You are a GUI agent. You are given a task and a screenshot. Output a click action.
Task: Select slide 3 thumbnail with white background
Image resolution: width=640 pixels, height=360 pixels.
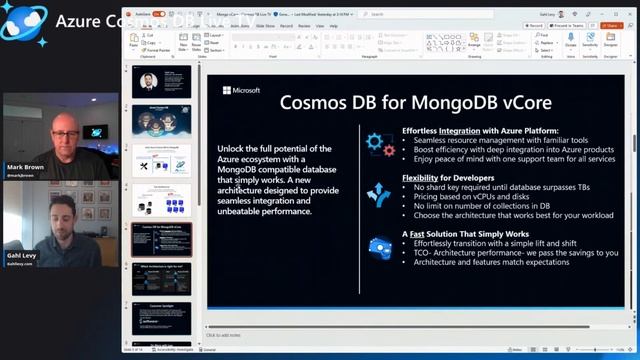[161, 160]
